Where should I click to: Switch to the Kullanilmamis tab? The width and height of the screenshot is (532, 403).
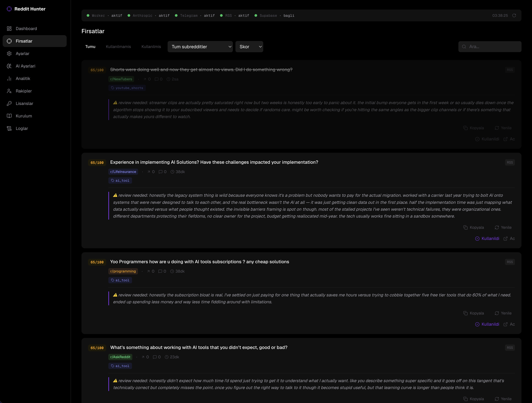[118, 47]
